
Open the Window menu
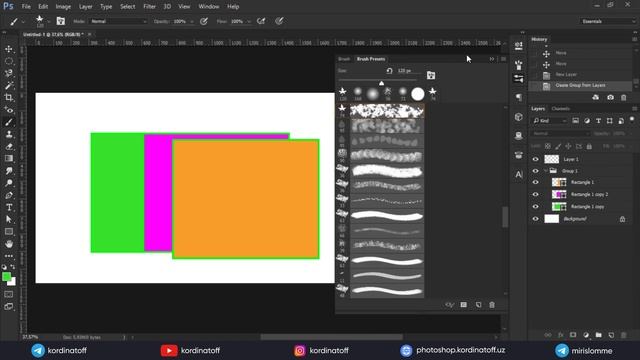tap(209, 7)
